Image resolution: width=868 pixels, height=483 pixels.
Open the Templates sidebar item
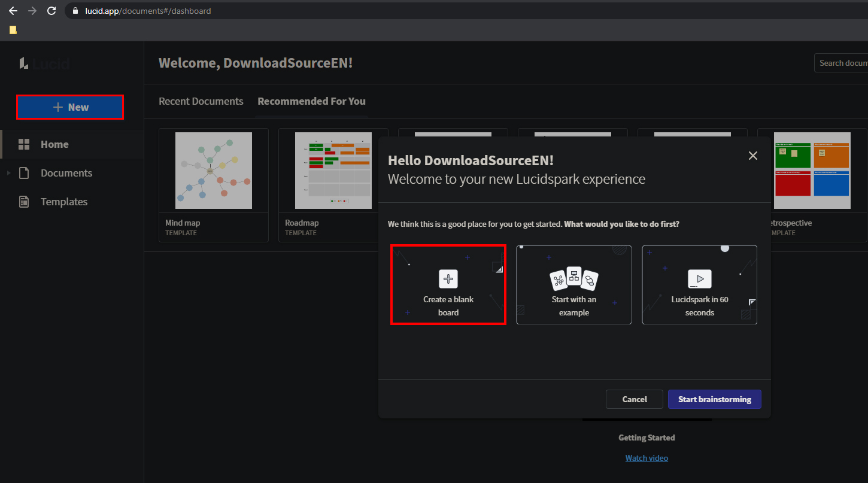[x=72, y=202]
